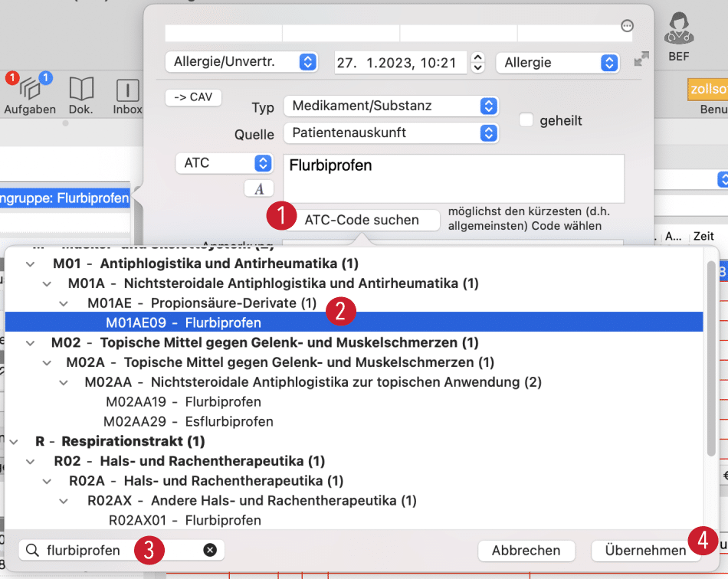Click the Zeit column header
Screen dimensions: 728x579
[703, 236]
